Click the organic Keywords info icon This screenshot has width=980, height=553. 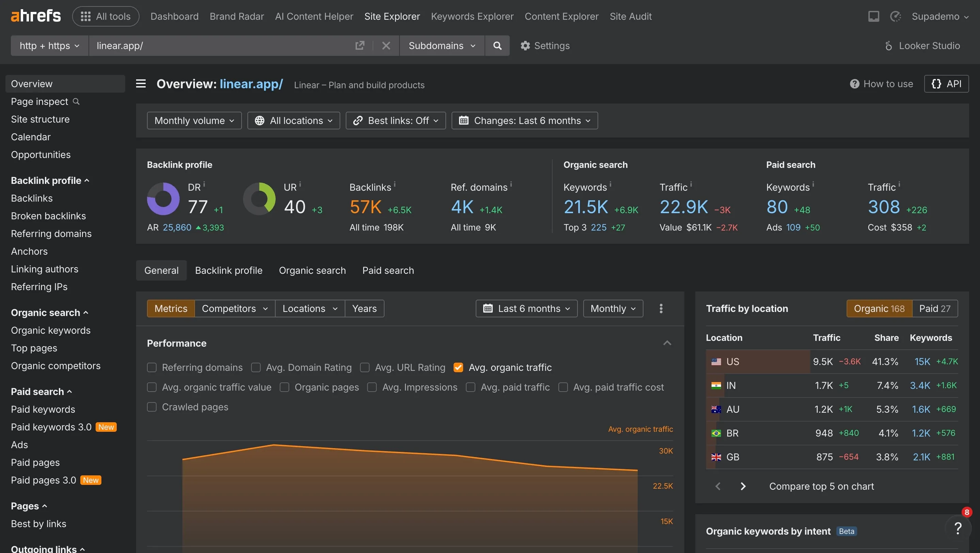click(610, 184)
